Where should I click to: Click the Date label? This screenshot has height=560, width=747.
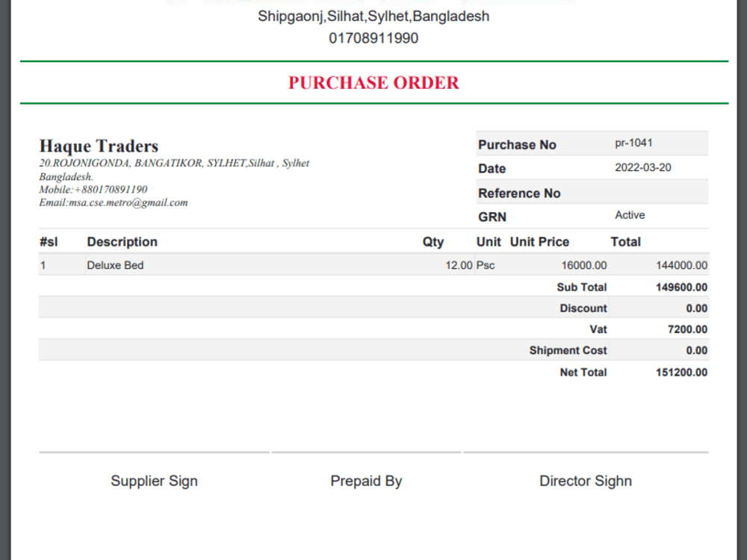pos(492,169)
